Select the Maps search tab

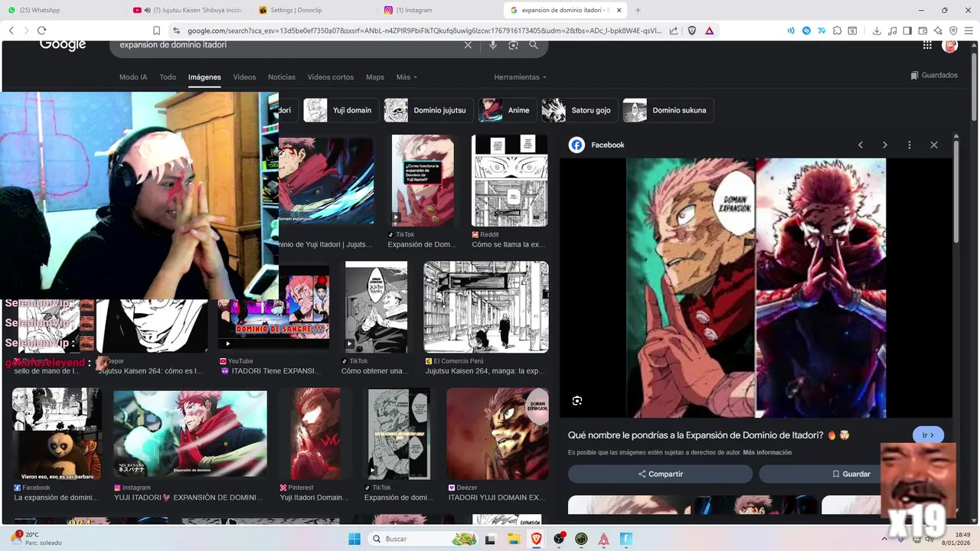(x=375, y=77)
